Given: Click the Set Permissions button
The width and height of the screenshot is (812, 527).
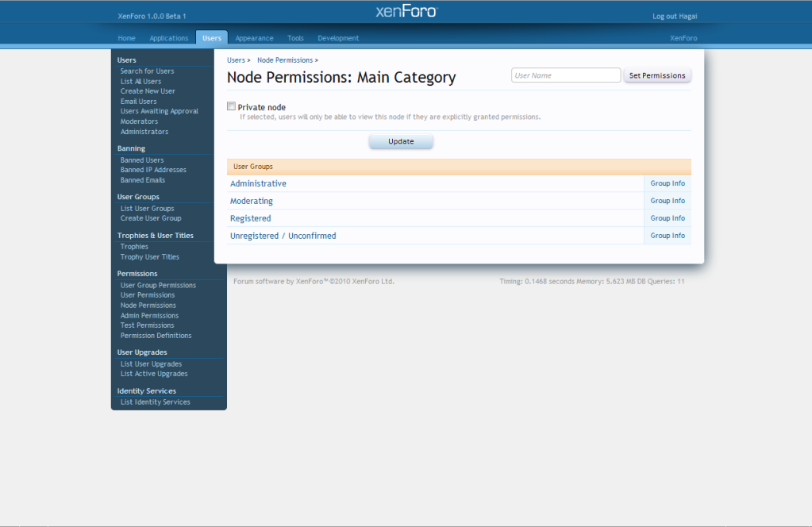Looking at the screenshot, I should tap(657, 75).
